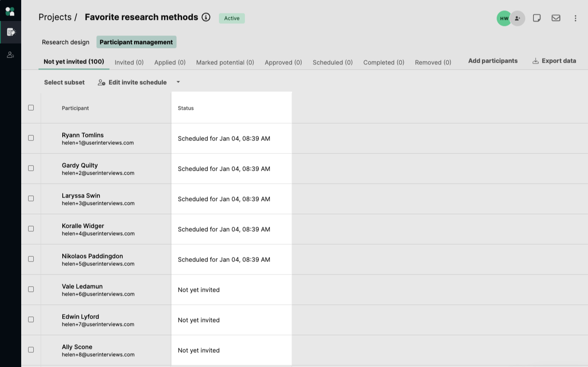Check the box for Gardy Quilty

[31, 168]
